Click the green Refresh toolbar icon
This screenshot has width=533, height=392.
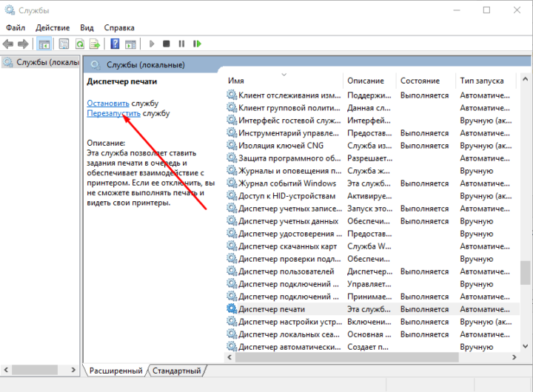coord(78,44)
